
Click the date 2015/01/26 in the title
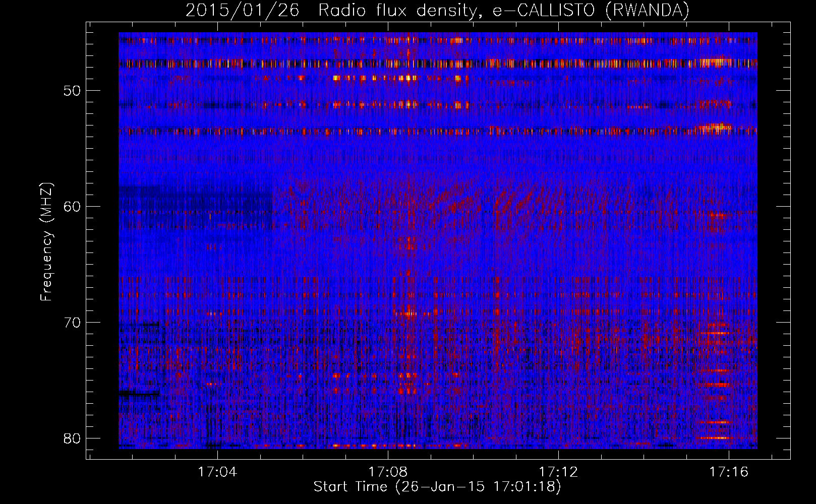[x=242, y=11]
